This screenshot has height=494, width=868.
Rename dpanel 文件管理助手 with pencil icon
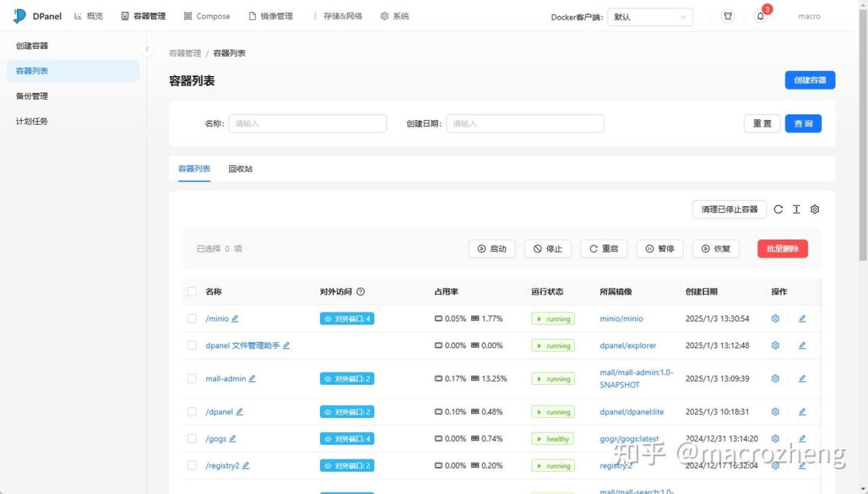pos(286,345)
